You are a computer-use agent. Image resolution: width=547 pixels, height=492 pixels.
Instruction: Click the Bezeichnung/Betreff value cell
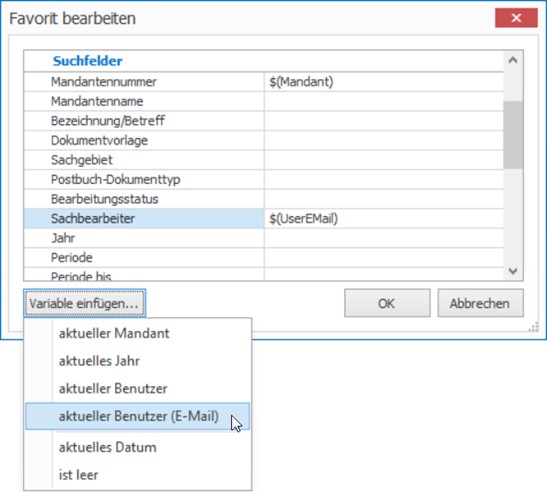tap(384, 121)
